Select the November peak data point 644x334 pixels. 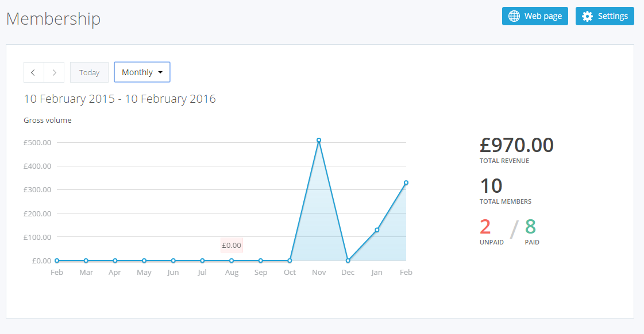pyautogui.click(x=319, y=140)
